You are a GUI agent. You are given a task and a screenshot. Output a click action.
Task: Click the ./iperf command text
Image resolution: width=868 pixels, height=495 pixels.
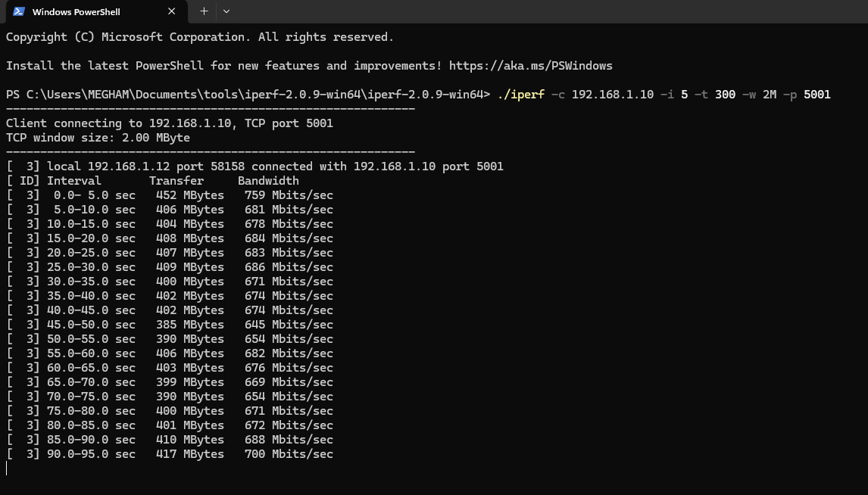520,95
